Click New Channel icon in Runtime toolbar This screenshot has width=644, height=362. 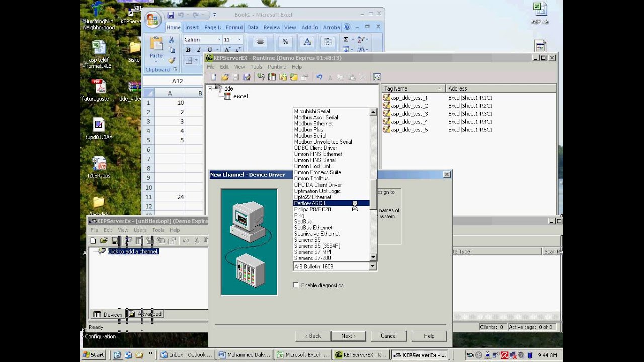point(261,77)
